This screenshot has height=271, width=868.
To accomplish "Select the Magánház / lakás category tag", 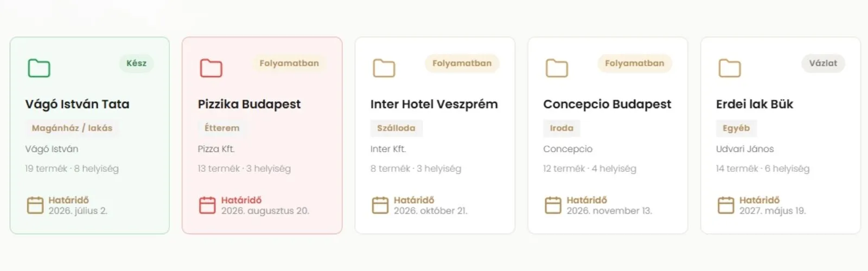I will coord(72,128).
